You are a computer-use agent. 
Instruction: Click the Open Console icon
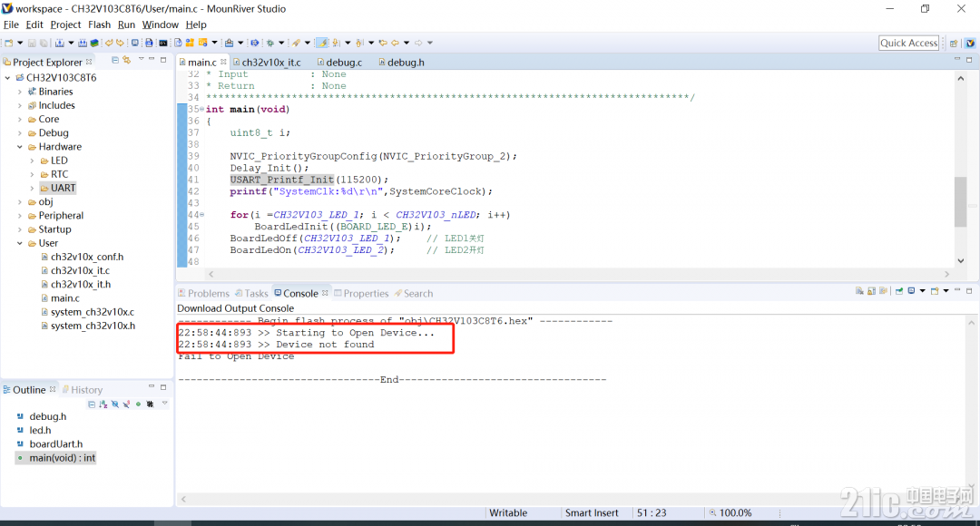tap(935, 291)
